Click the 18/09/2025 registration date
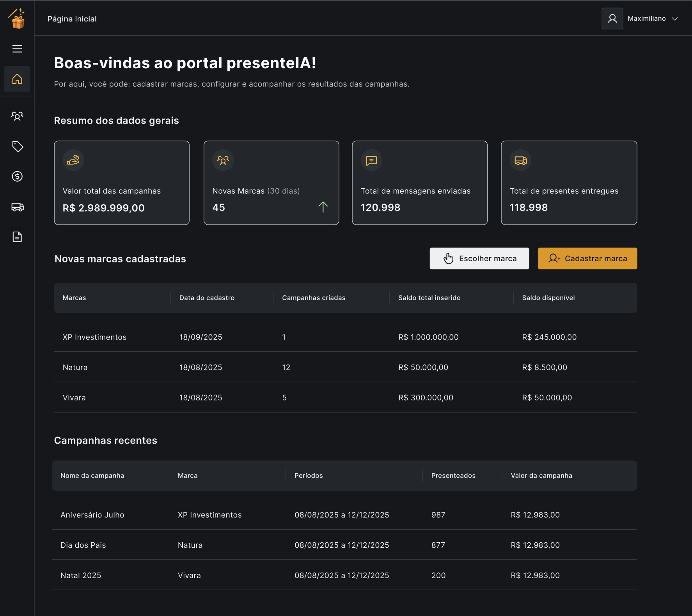Viewport: 692px width, 616px height. 201,337
